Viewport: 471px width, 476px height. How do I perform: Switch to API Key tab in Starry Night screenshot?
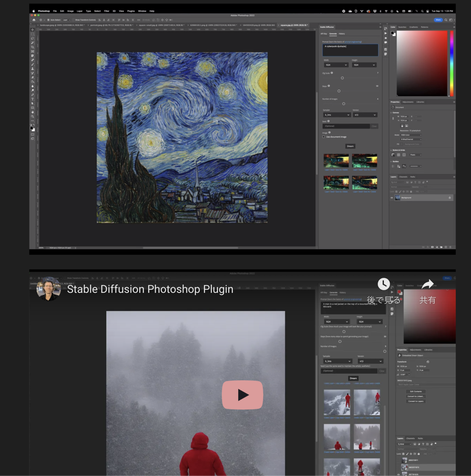pyautogui.click(x=324, y=34)
